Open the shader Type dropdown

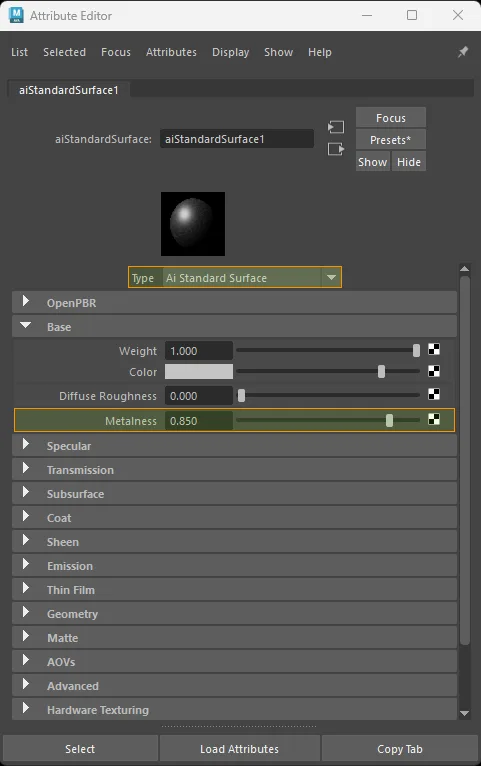235,277
